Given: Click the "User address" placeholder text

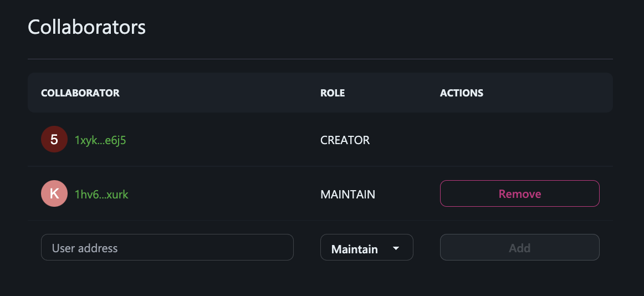Looking at the screenshot, I should [x=85, y=248].
